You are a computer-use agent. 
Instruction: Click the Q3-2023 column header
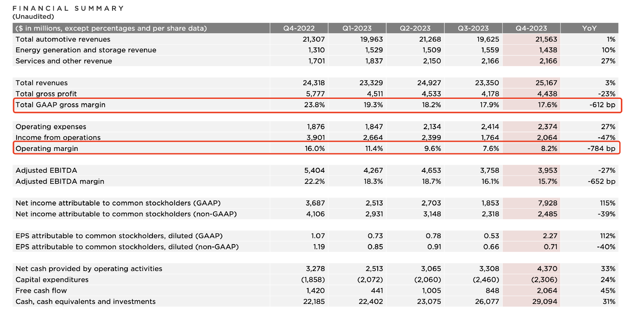point(473,28)
